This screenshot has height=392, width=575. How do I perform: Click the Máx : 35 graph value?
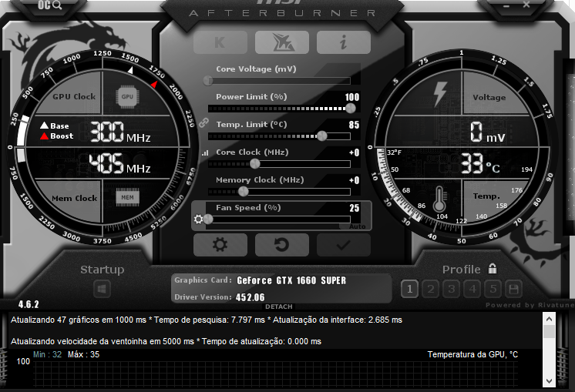pos(83,354)
